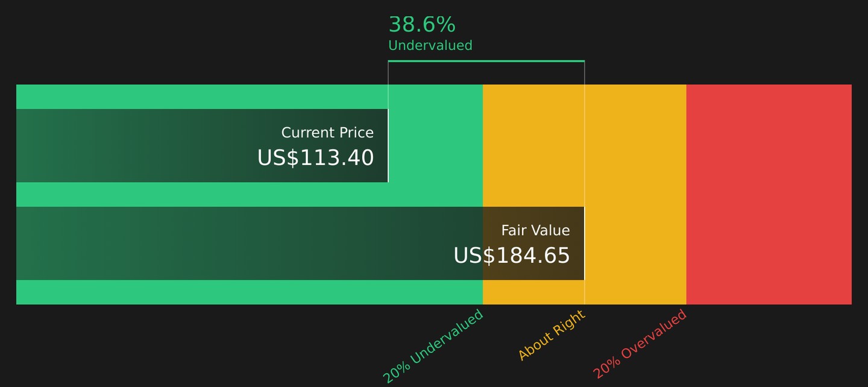
Task: Click the Fair Value bar's darkened yellow overlap
Action: [533, 244]
